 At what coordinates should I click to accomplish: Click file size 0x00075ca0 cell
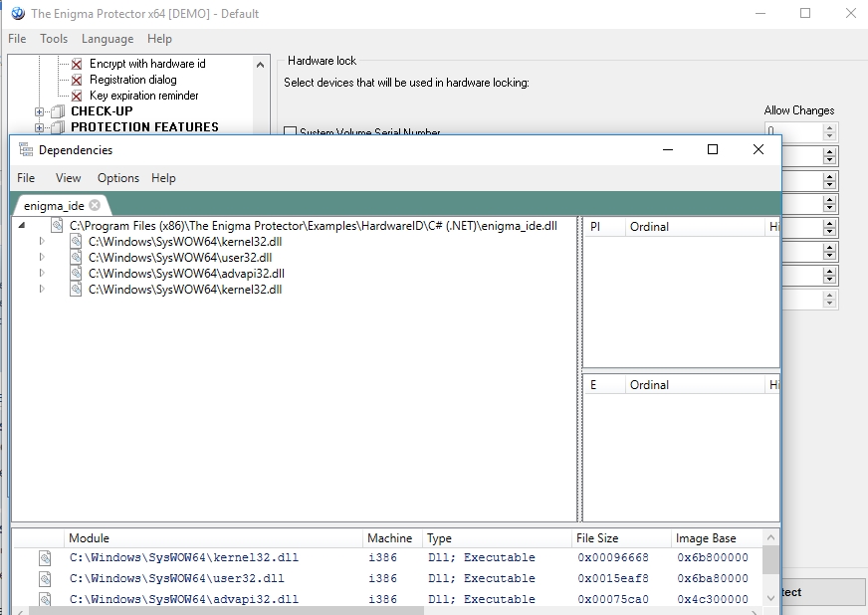pos(613,599)
